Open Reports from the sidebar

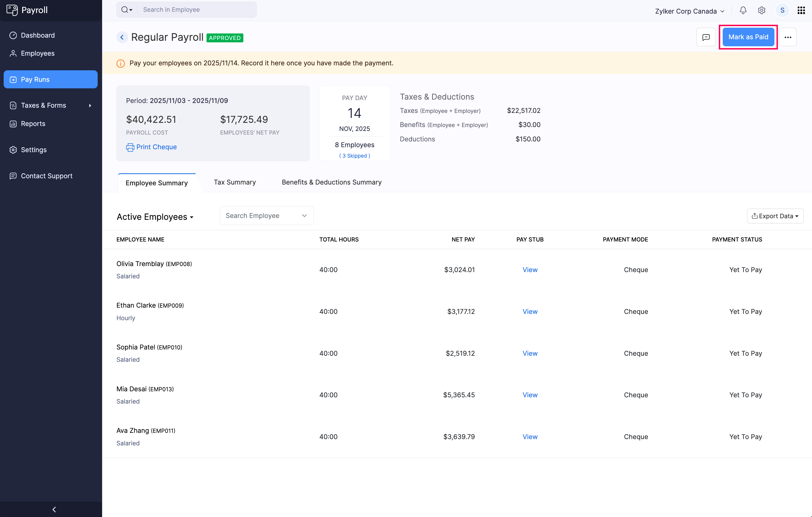click(33, 124)
